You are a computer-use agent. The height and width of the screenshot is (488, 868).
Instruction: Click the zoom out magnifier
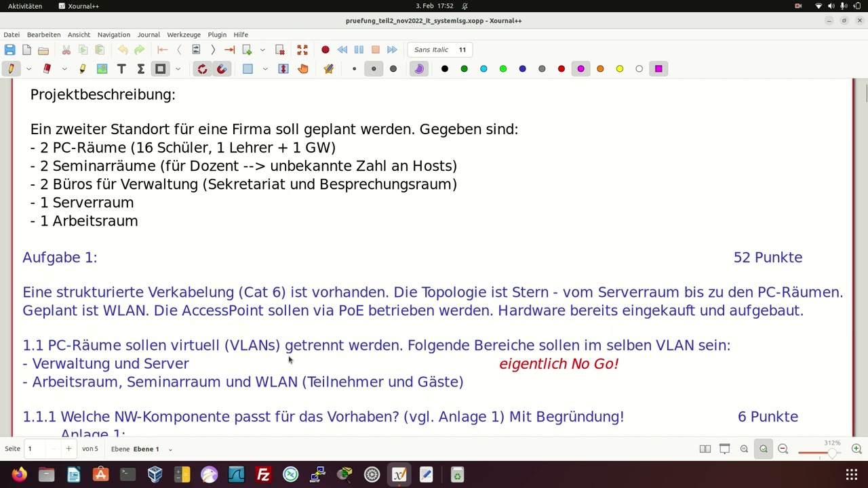pyautogui.click(x=783, y=449)
